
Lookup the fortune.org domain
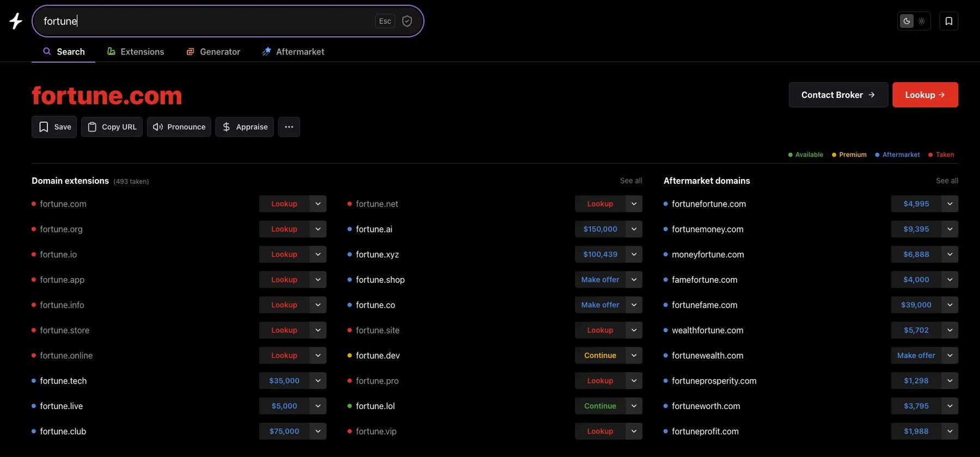click(x=284, y=229)
